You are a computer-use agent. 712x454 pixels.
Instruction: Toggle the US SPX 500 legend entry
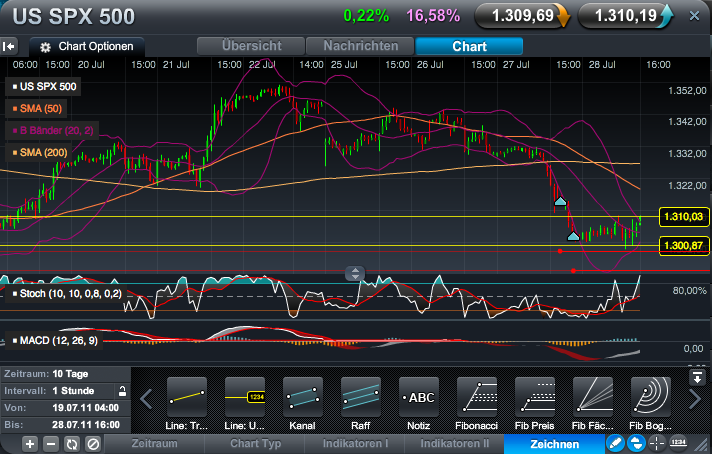pyautogui.click(x=44, y=86)
